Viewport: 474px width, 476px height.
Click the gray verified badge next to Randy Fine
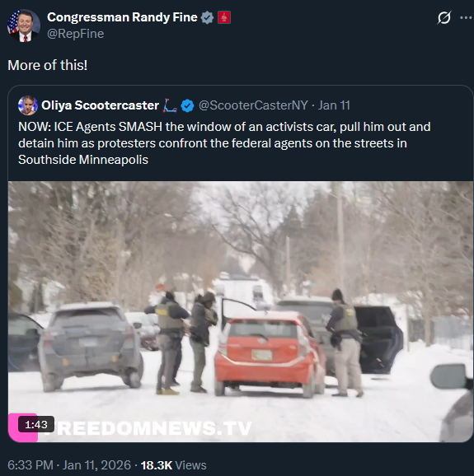[207, 17]
